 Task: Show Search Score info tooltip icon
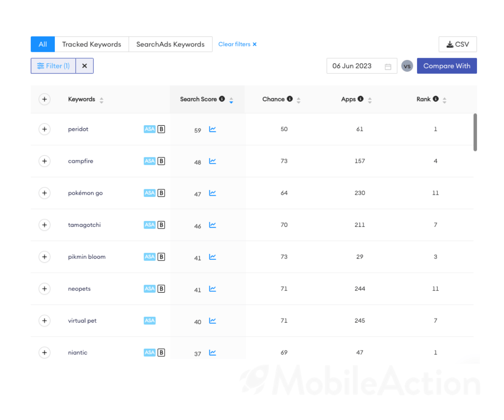tap(222, 99)
